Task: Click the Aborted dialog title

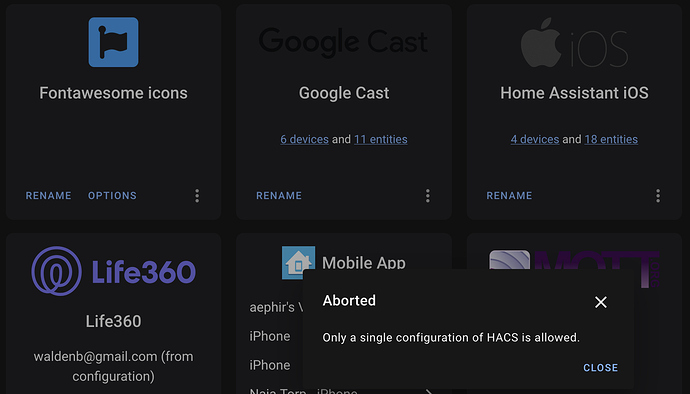Action: click(349, 301)
